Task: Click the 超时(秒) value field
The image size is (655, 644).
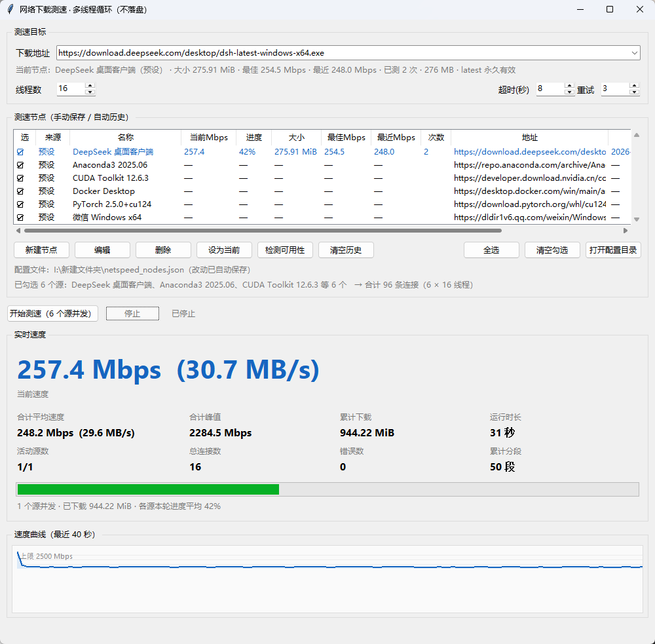Action: pos(550,88)
